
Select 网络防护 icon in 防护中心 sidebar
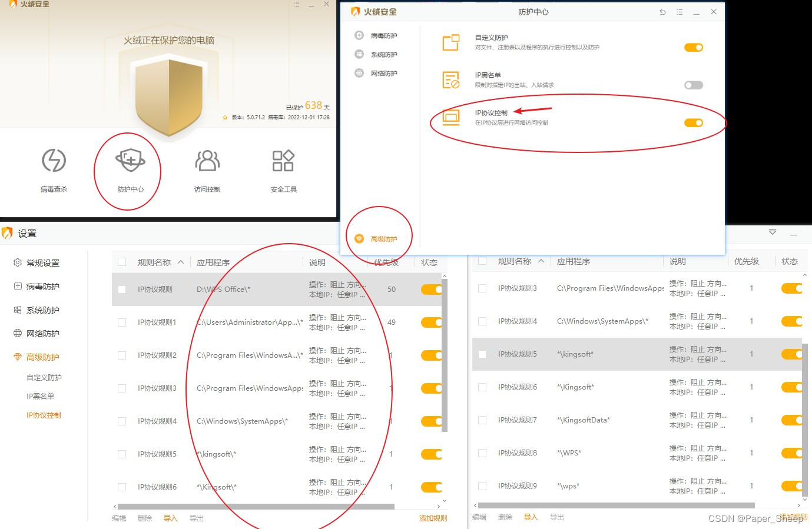tap(359, 73)
